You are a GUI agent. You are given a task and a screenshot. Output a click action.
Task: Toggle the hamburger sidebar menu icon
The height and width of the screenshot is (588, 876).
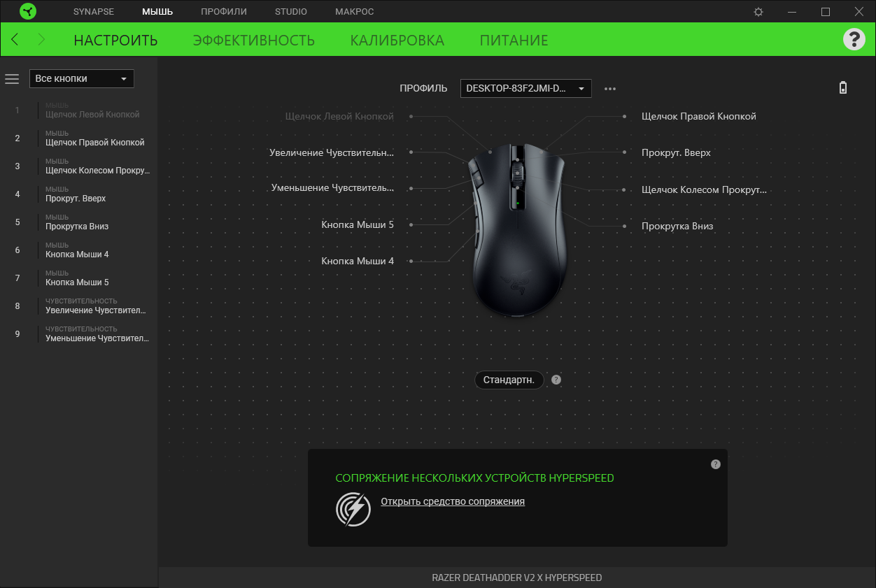[12, 79]
